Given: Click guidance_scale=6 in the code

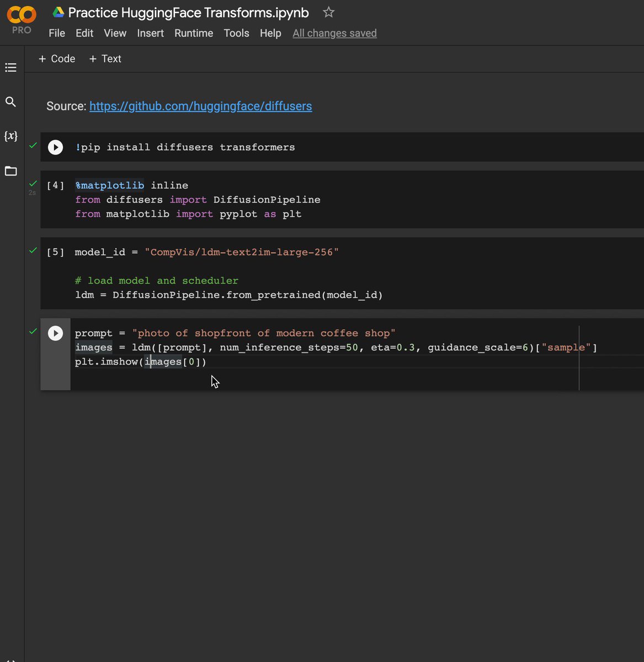Looking at the screenshot, I should click(478, 348).
